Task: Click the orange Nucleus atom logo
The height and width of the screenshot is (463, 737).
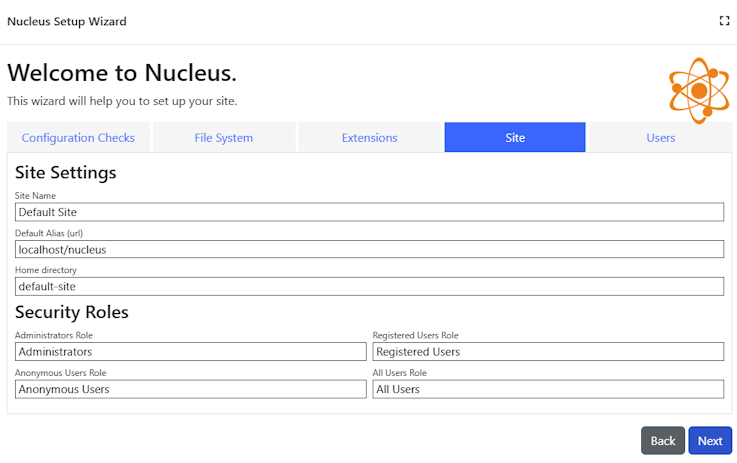Action: (699, 90)
